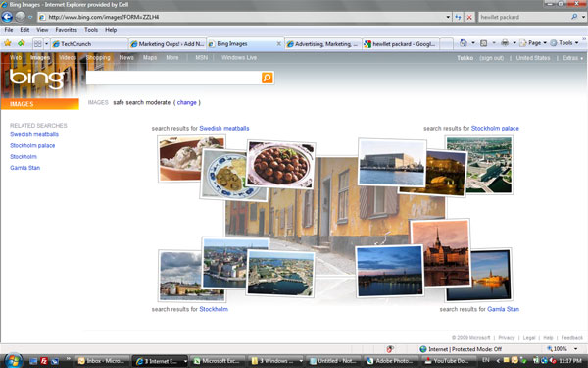Image resolution: width=588 pixels, height=368 pixels.
Task: Expand the Home button dropdown arrow
Action: [473, 43]
